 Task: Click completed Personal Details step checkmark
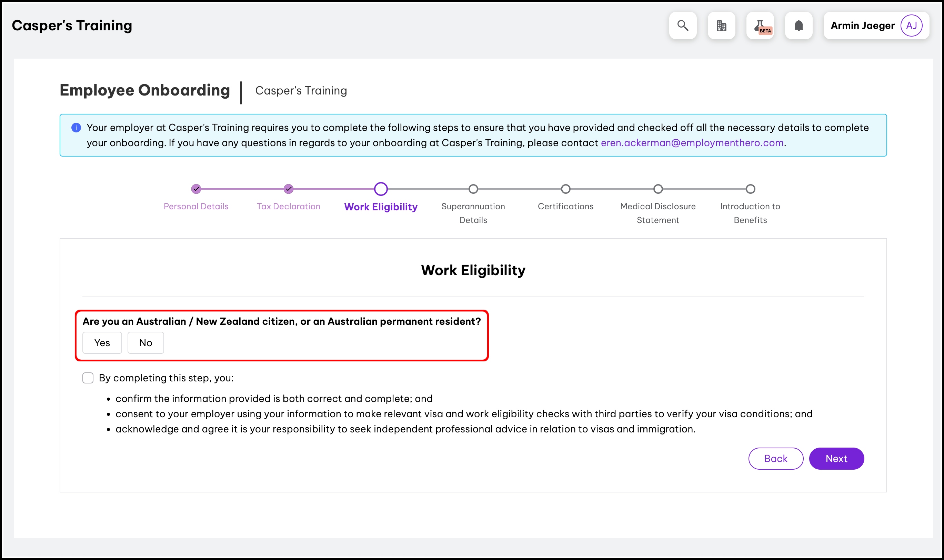click(196, 189)
